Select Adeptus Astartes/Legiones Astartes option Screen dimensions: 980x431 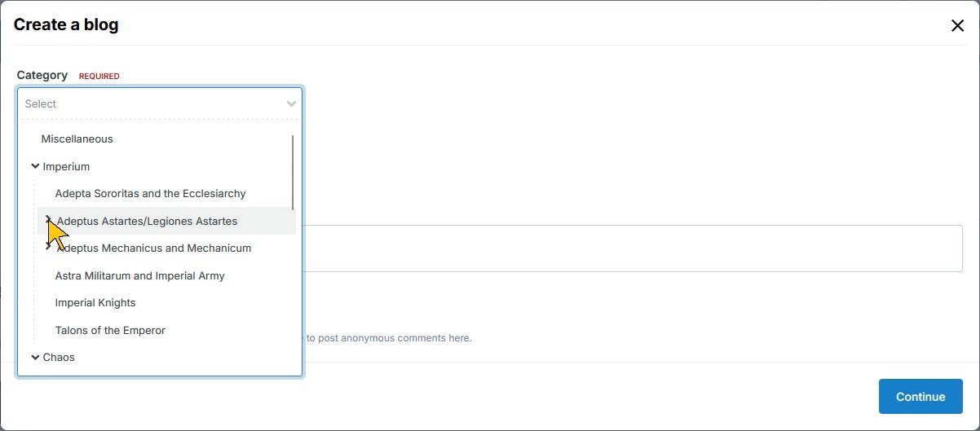point(147,221)
